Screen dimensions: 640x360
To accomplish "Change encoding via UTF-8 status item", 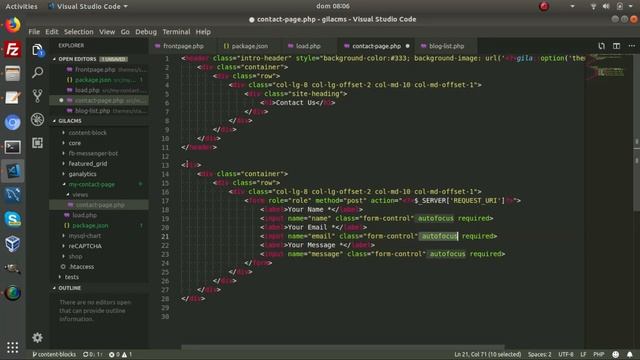I will tap(566, 354).
